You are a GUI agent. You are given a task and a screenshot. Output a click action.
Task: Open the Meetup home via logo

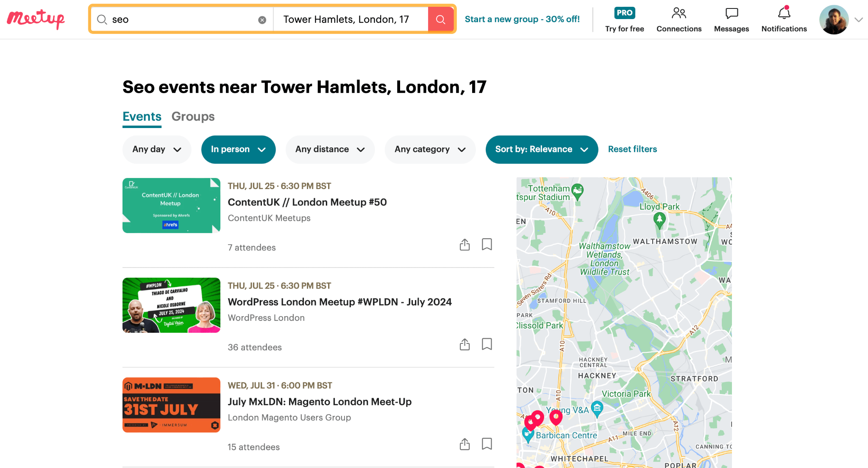(x=36, y=19)
